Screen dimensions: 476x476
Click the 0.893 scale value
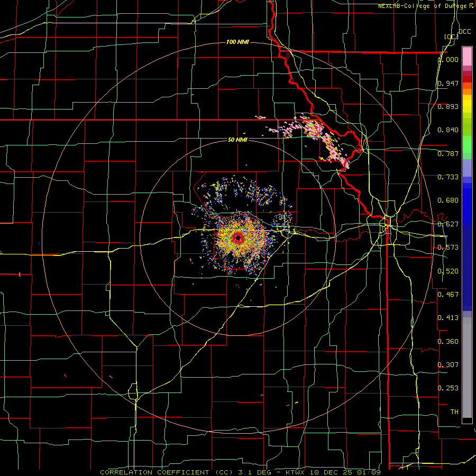coord(448,106)
